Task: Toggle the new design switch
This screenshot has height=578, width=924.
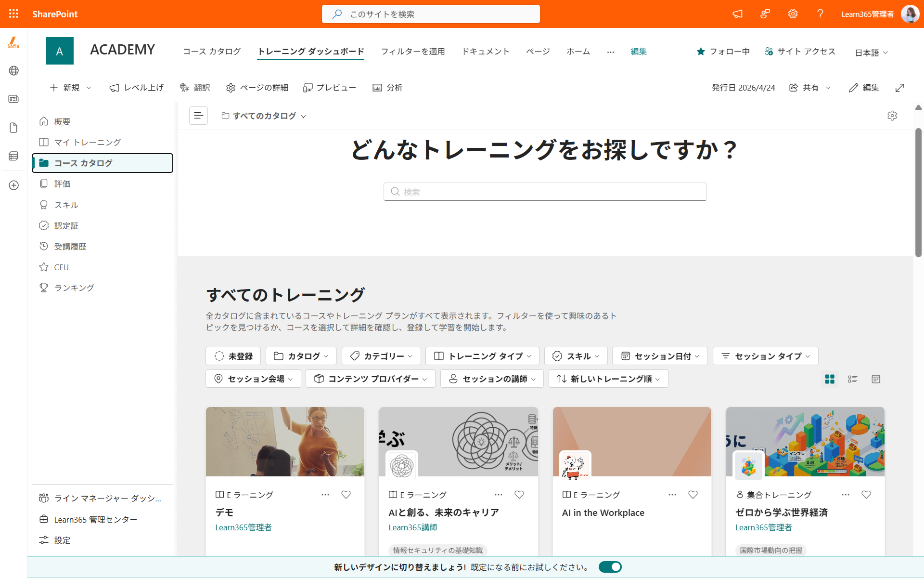Action: (x=610, y=567)
